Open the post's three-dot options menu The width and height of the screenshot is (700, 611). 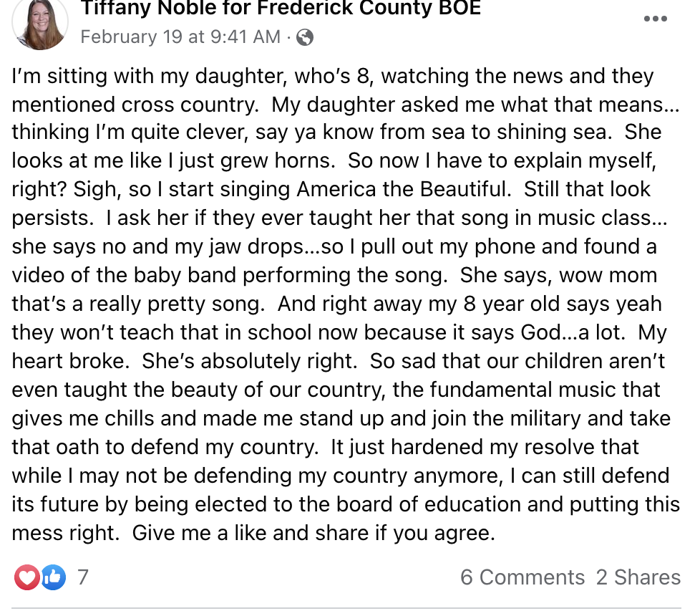pos(655,19)
